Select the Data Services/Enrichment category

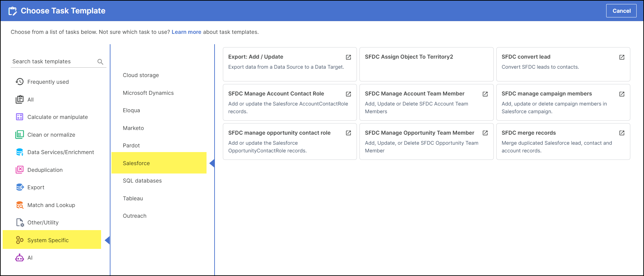(61, 152)
